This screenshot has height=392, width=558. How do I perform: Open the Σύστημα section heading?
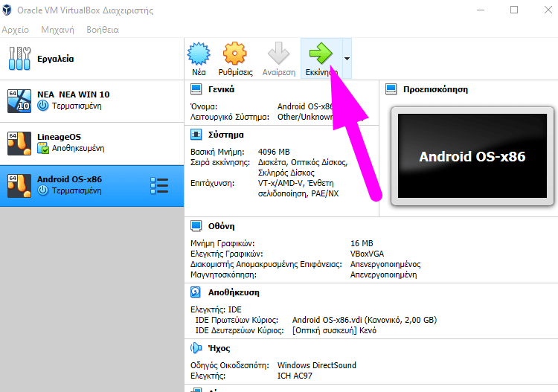point(226,135)
